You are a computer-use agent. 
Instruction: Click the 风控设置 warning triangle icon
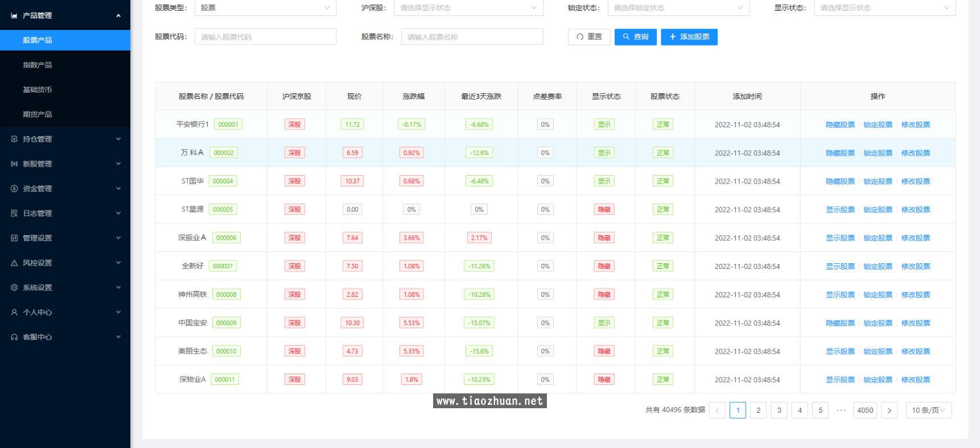click(14, 263)
